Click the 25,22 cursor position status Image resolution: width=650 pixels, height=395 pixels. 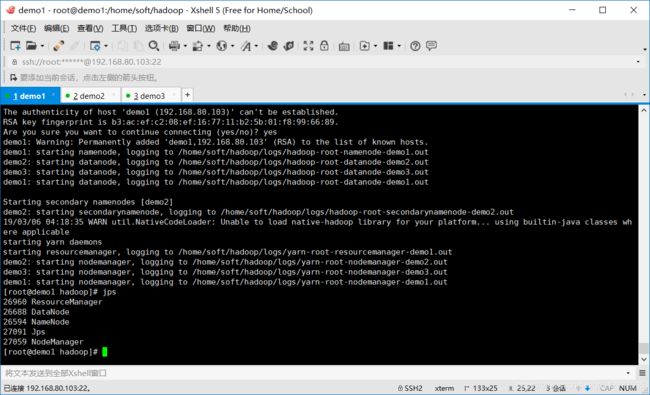point(522,388)
